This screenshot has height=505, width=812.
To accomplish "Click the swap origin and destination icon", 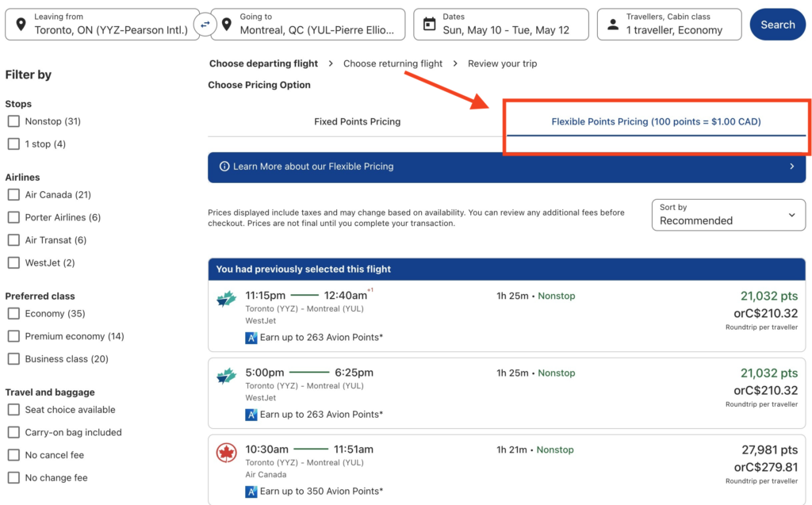I will [x=205, y=25].
